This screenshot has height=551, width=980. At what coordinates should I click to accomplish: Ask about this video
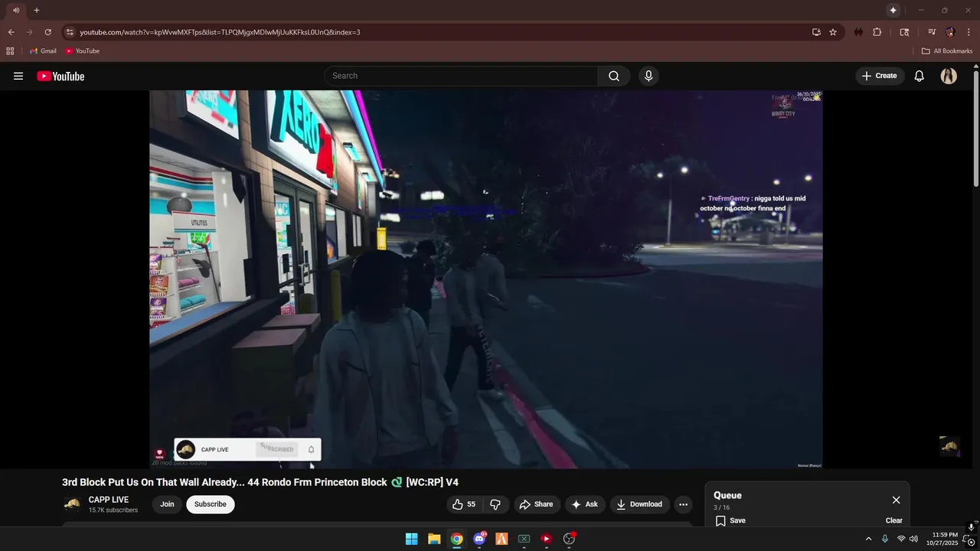[584, 504]
